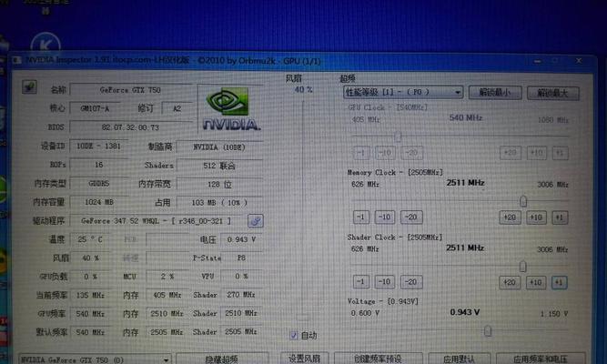Minimize the NVIDIA Inspector window
The image size is (607, 364).
(537, 62)
